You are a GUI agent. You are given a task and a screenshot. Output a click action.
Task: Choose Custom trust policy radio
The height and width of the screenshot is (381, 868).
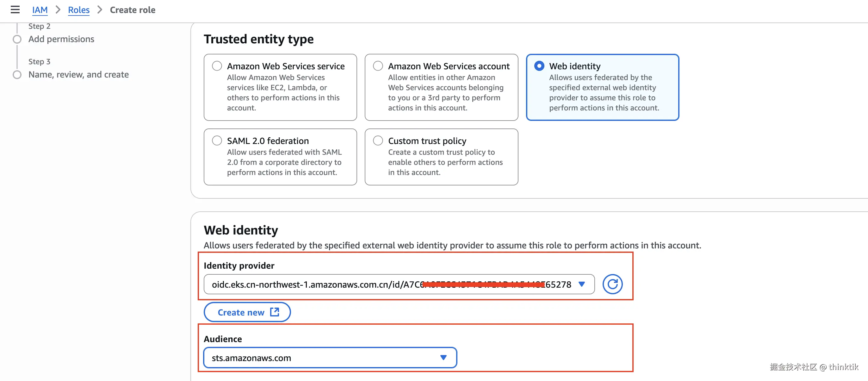378,141
